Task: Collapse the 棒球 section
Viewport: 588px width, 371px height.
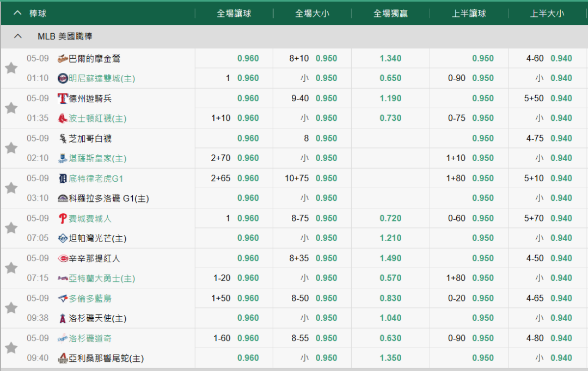Action: pos(18,13)
